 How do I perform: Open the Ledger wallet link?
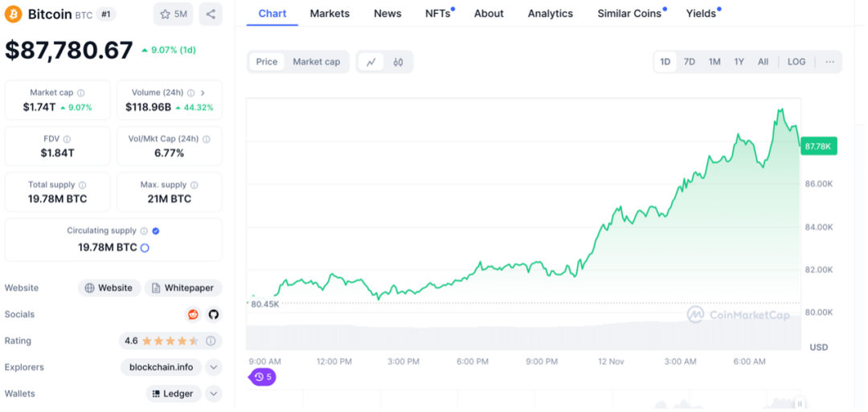pyautogui.click(x=174, y=394)
